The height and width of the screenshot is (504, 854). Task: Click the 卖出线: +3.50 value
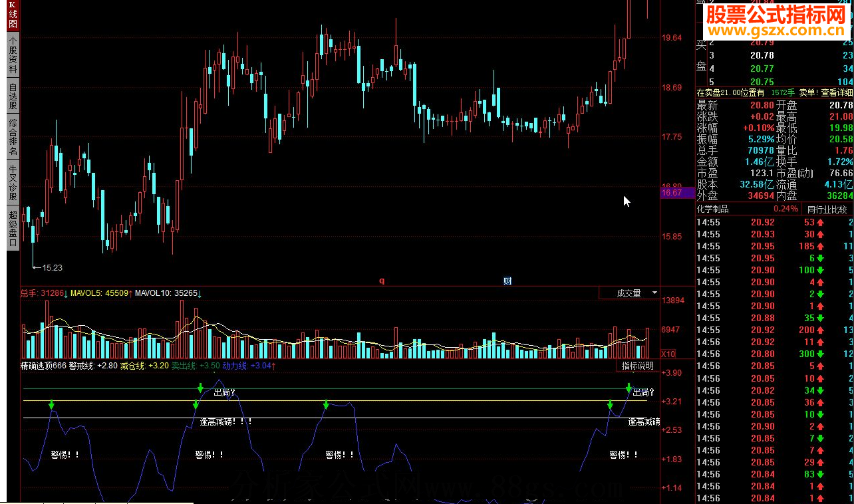[x=195, y=366]
